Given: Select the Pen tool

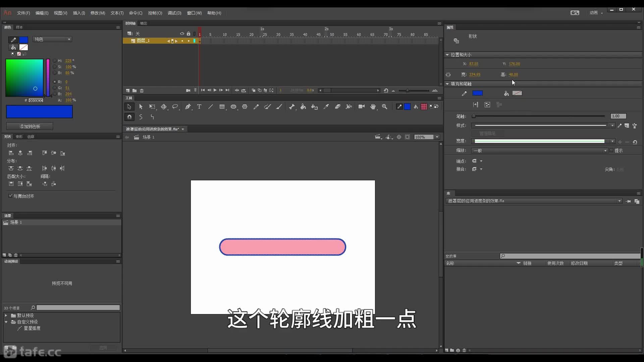Looking at the screenshot, I should coord(188,107).
